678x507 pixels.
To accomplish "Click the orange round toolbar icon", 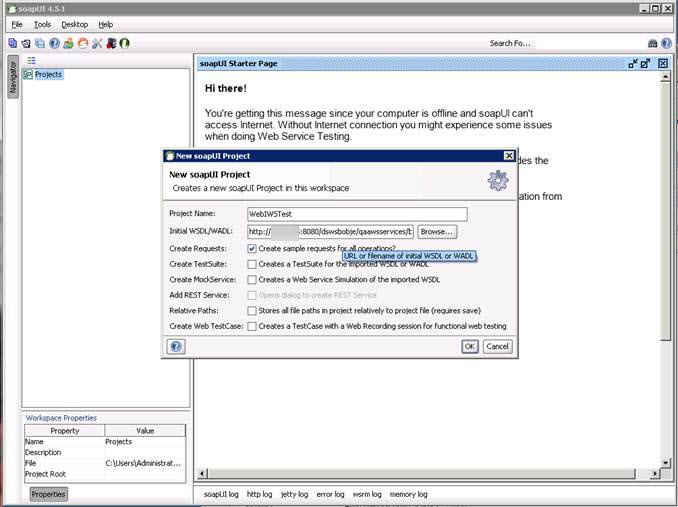I will point(83,43).
